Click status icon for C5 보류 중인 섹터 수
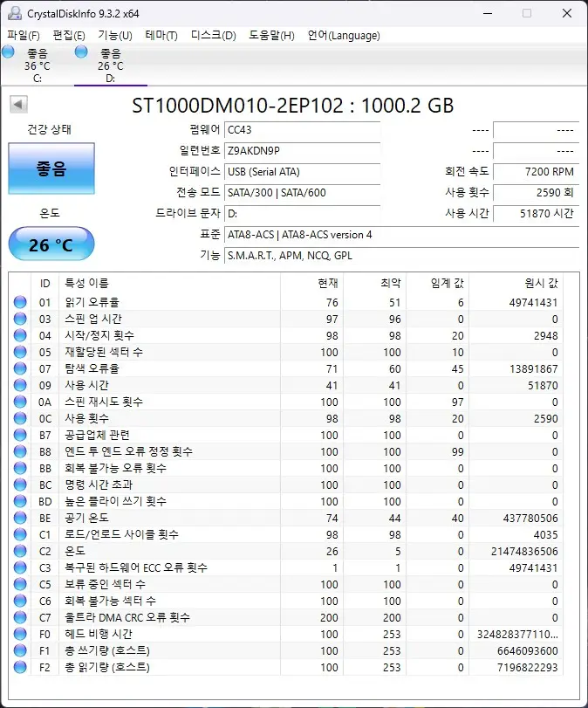Viewport: 588px width, 708px height. (20, 584)
